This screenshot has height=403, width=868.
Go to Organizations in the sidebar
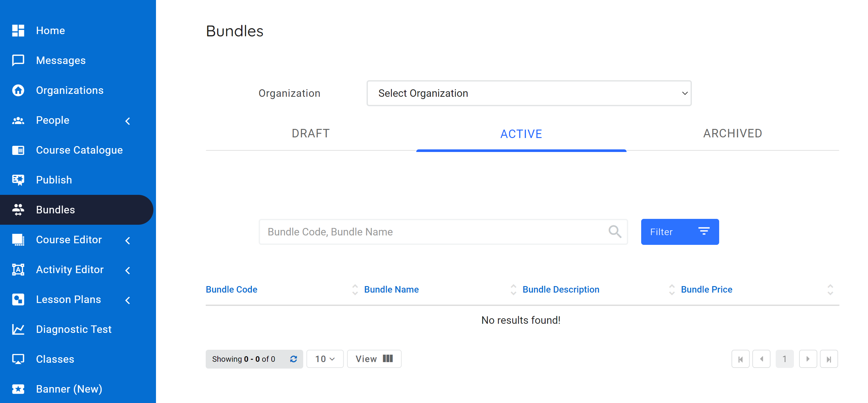70,90
